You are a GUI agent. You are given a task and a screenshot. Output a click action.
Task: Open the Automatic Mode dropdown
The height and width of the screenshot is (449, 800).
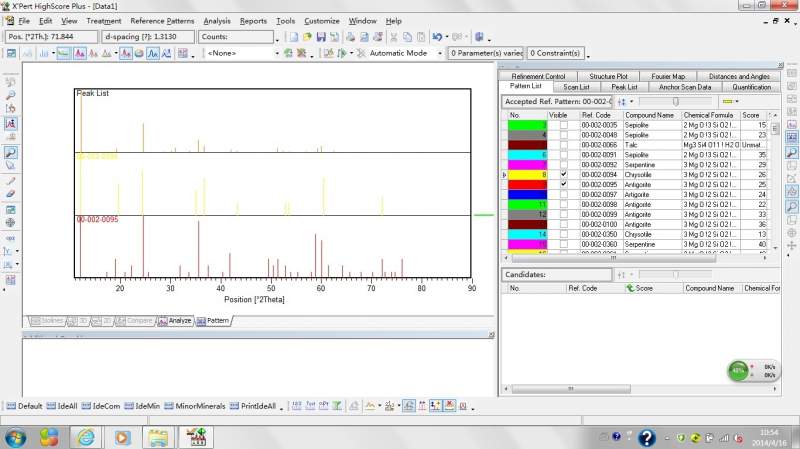click(439, 53)
